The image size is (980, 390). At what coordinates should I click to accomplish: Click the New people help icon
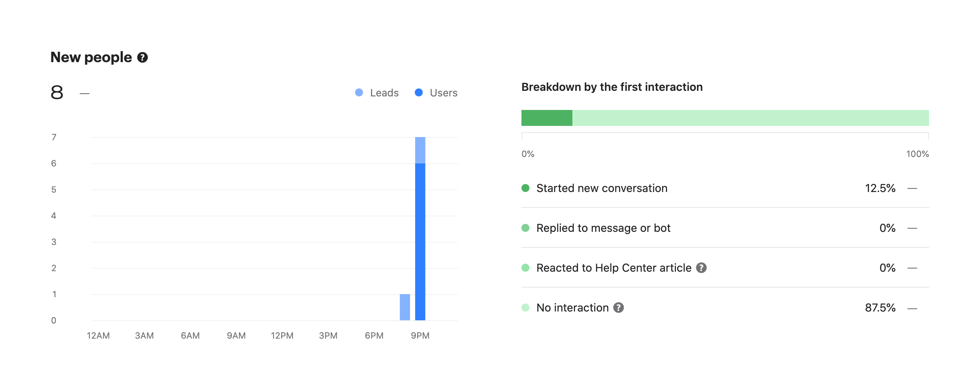143,58
